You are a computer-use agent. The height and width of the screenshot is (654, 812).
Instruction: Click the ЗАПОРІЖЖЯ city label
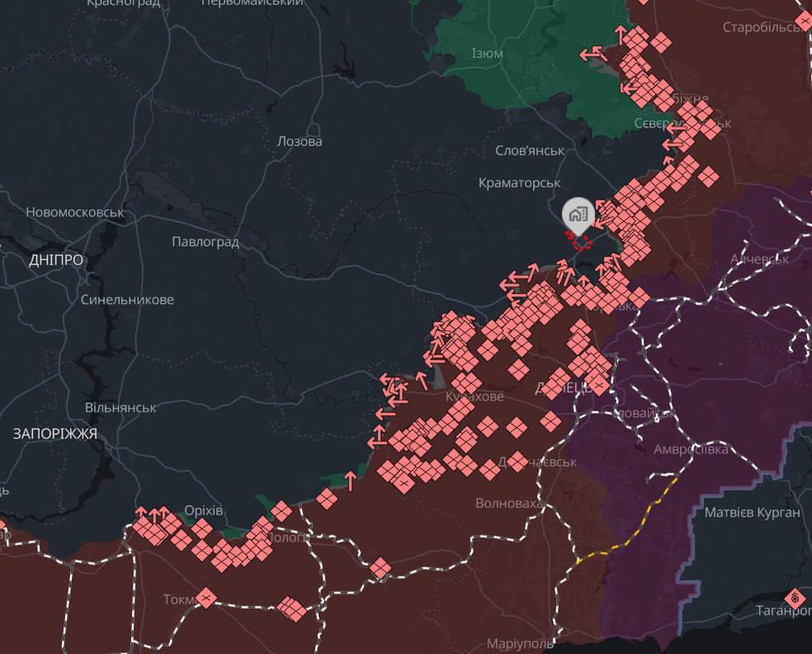pyautogui.click(x=55, y=434)
